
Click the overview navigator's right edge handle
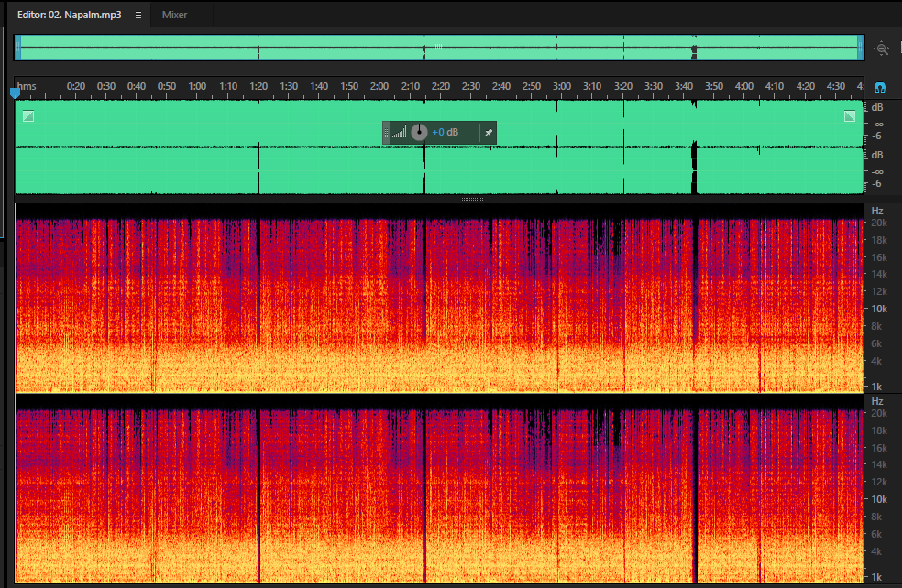pyautogui.click(x=861, y=47)
